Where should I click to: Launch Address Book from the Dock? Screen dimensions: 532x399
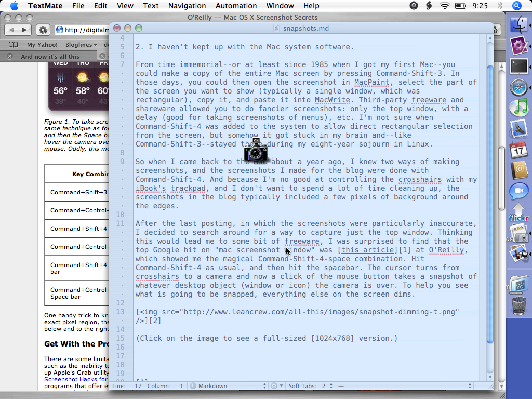[x=519, y=170]
